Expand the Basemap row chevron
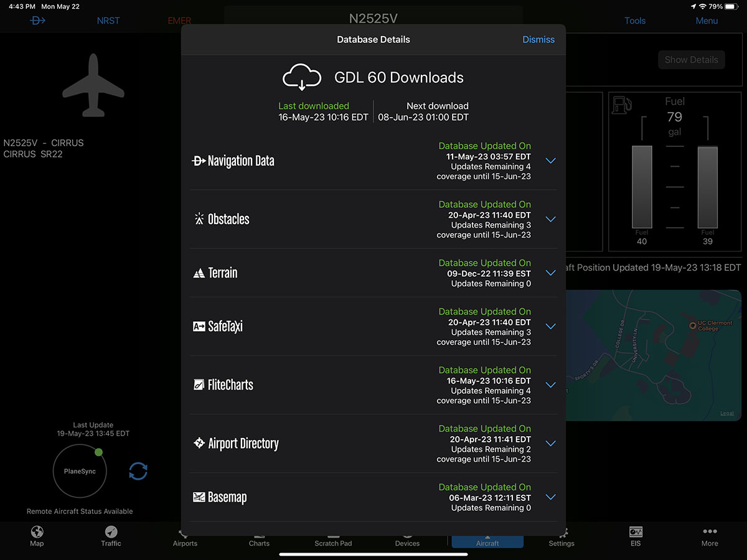 pos(550,497)
